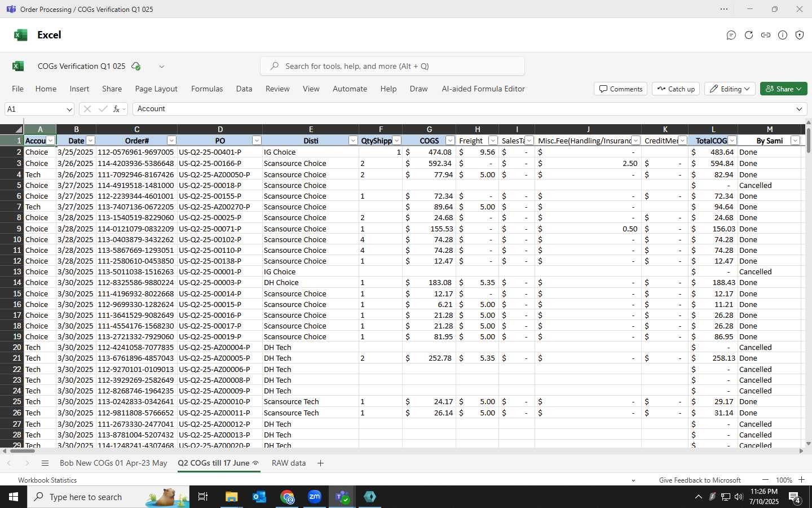Open filter dropdown for COGS column

point(450,141)
